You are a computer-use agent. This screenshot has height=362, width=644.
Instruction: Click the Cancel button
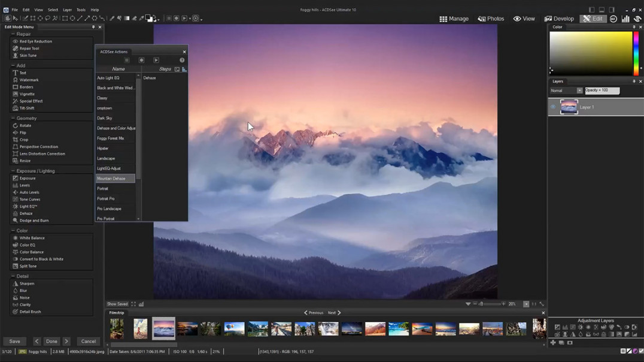pos(89,342)
